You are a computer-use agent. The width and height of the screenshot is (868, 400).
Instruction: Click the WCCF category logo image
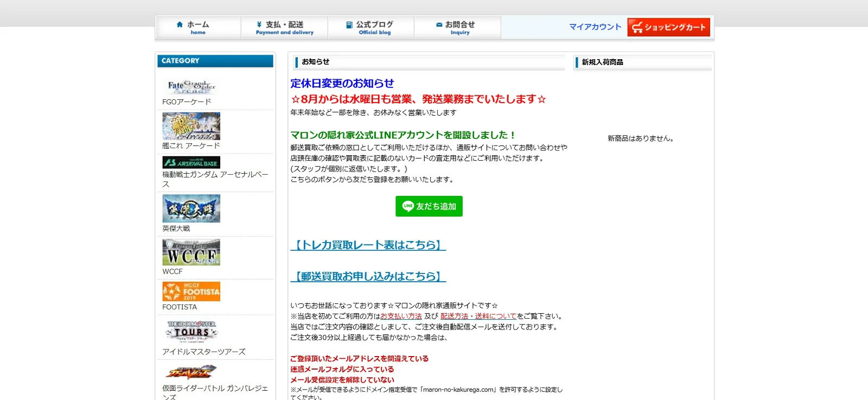[x=191, y=252]
